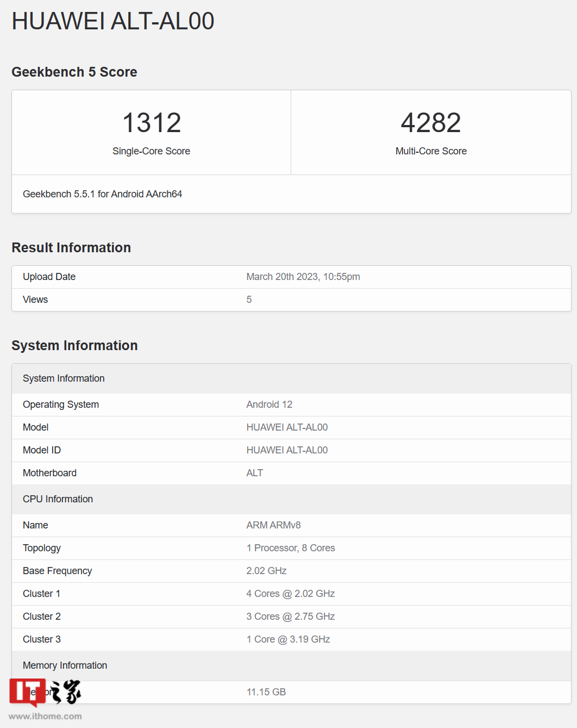Click the single-core score 1312

(152, 123)
